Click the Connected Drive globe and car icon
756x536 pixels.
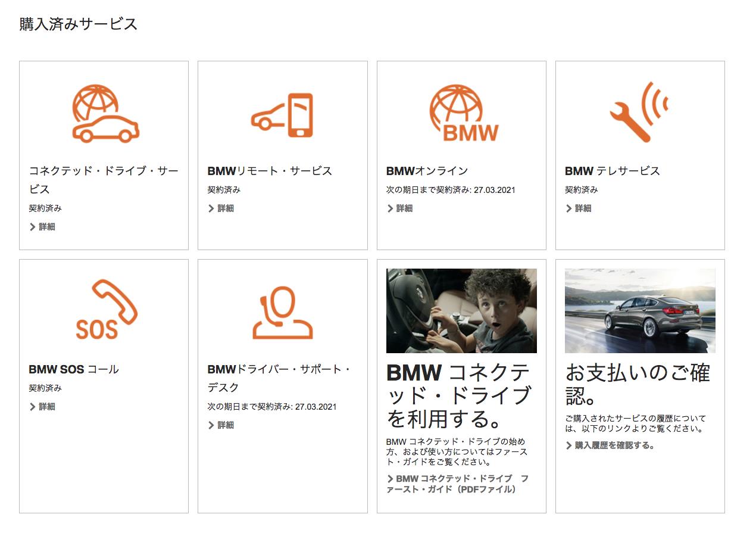coord(105,113)
